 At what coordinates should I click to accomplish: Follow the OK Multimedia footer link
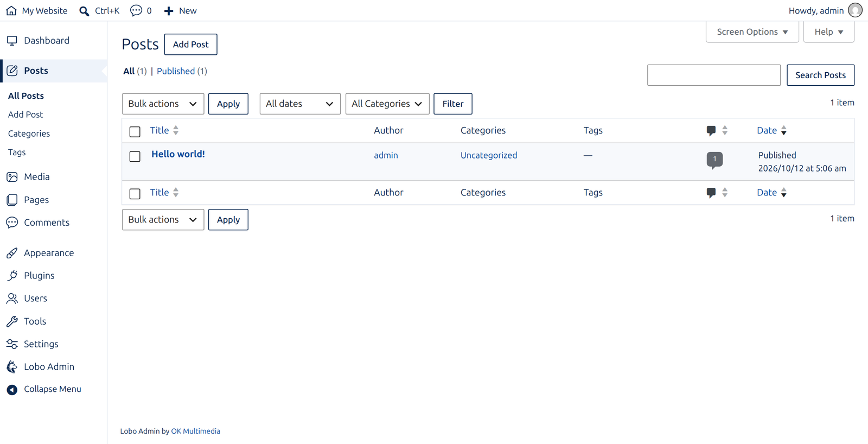click(x=195, y=431)
